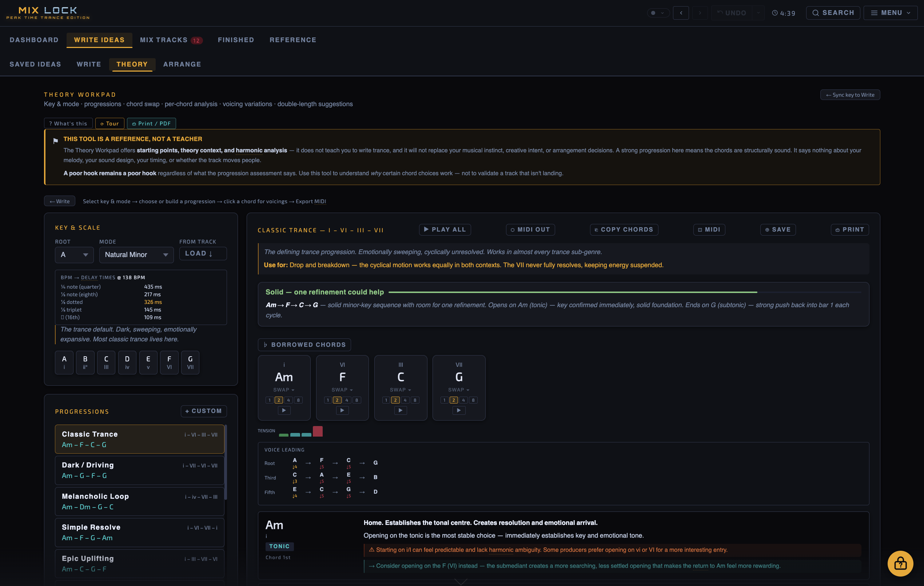Image resolution: width=924 pixels, height=586 pixels.
Task: Click the Search magnifier button
Action: (833, 13)
